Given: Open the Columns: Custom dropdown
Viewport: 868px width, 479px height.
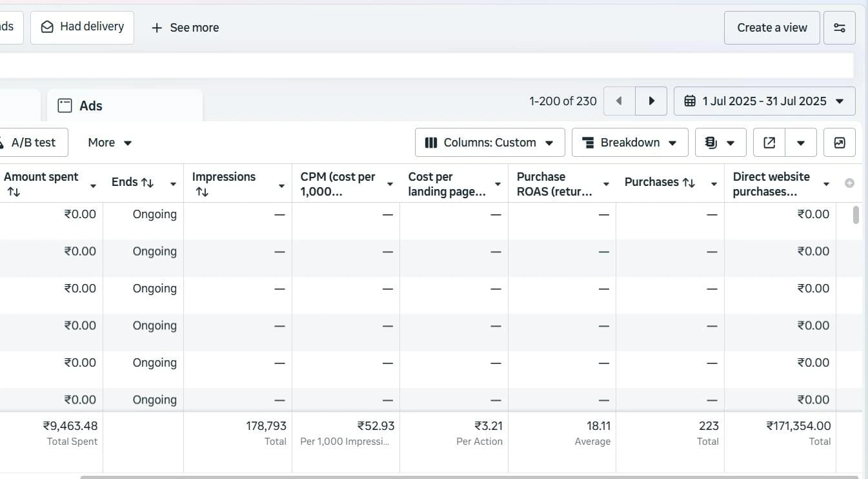Looking at the screenshot, I should [490, 143].
